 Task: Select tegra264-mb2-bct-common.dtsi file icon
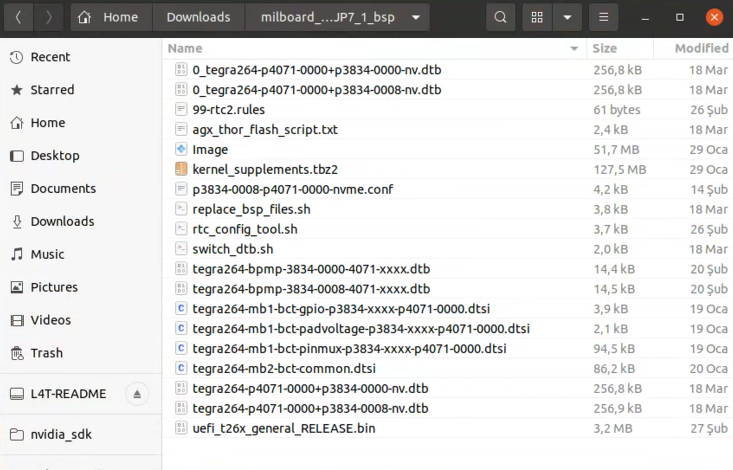(181, 369)
